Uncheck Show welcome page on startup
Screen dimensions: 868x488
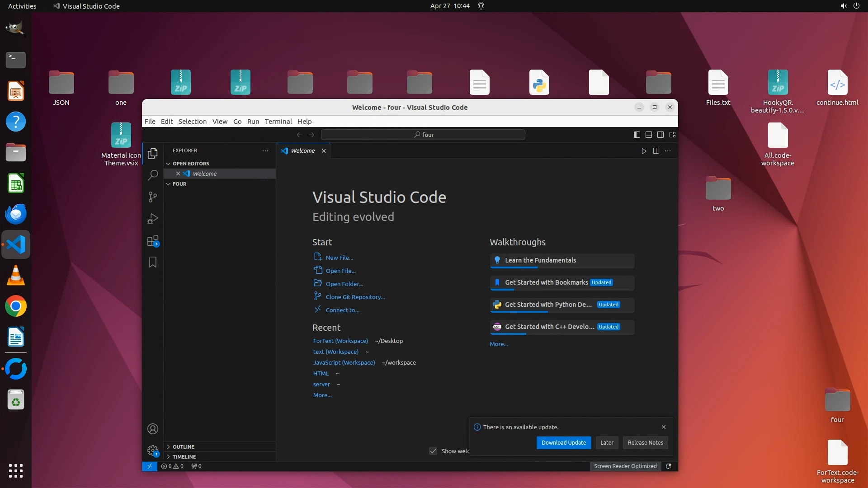433,451
